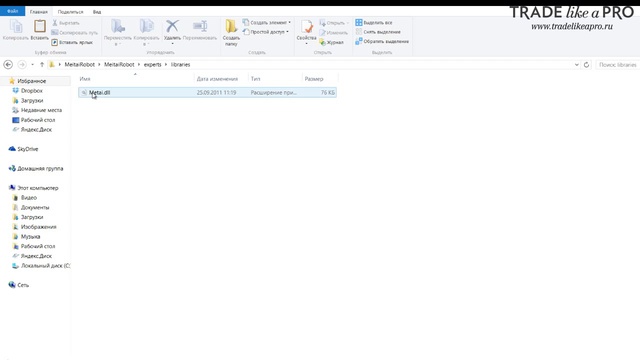The width and height of the screenshot is (640, 360).
Task: Click the 76 КБ size cell
Action: pos(328,93)
